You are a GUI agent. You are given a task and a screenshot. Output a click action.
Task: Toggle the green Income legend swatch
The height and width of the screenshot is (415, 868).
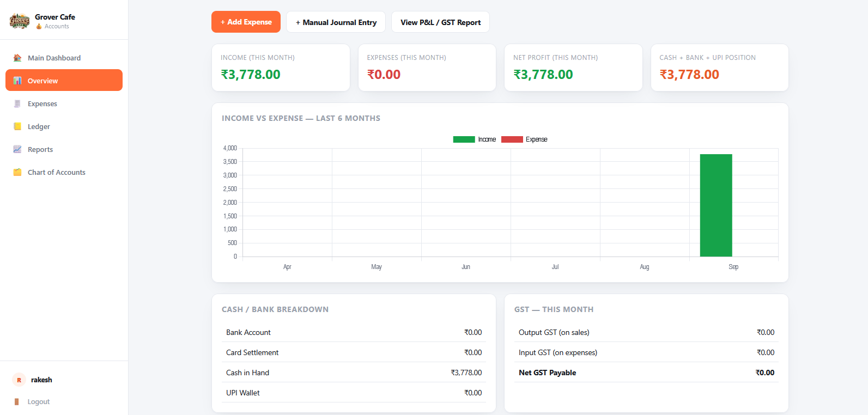[x=464, y=139]
